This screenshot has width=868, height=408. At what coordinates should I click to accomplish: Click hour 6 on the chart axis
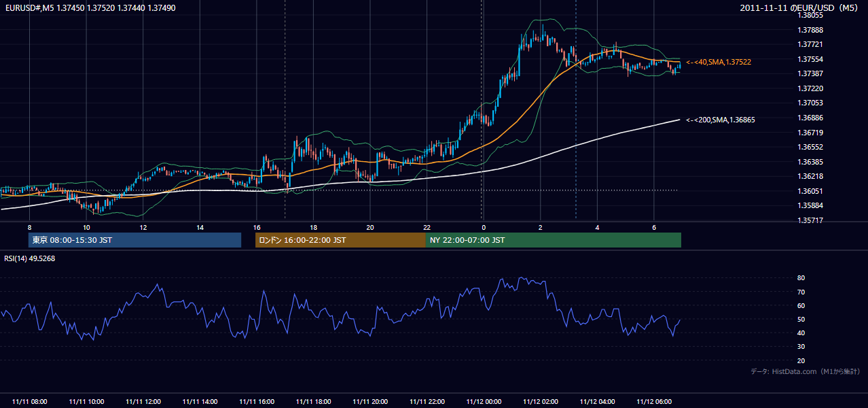pos(653,227)
